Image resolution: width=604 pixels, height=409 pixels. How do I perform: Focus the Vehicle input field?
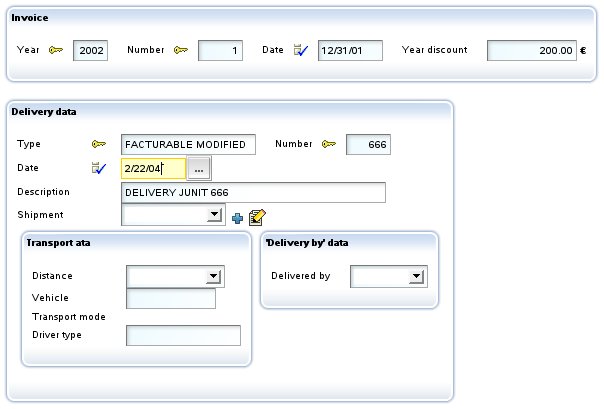(x=171, y=298)
